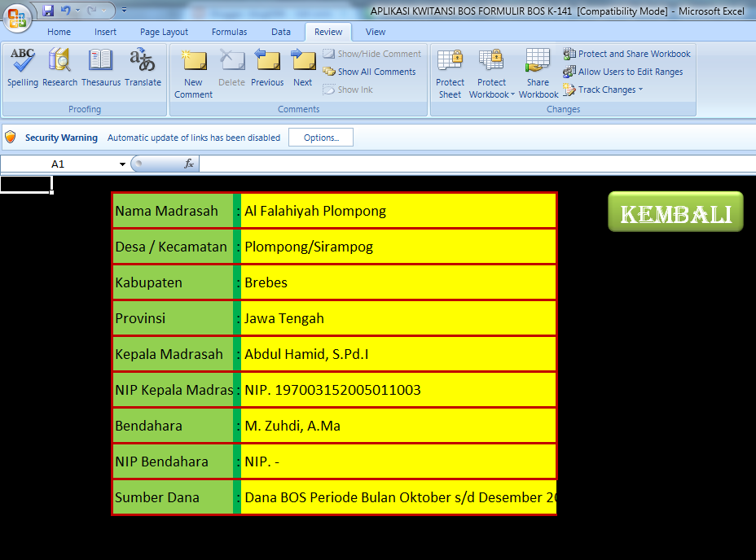Screen dimensions: 756x560
Task: Select the 'NIP. 197003152005011003' cell
Action: tap(398, 390)
